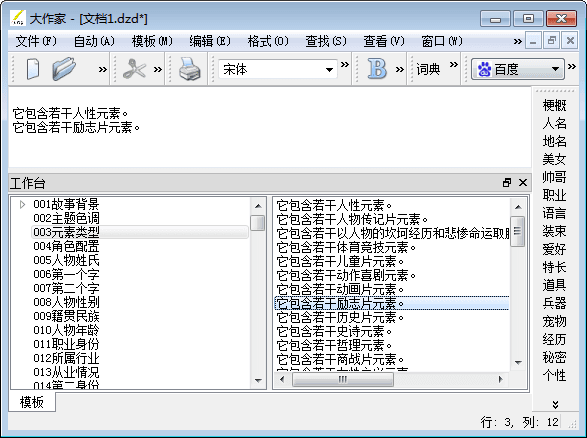Viewport: 587px width, 438px height.
Task: Expand overflow chevron after 百度 dropdown
Action: pos(572,67)
